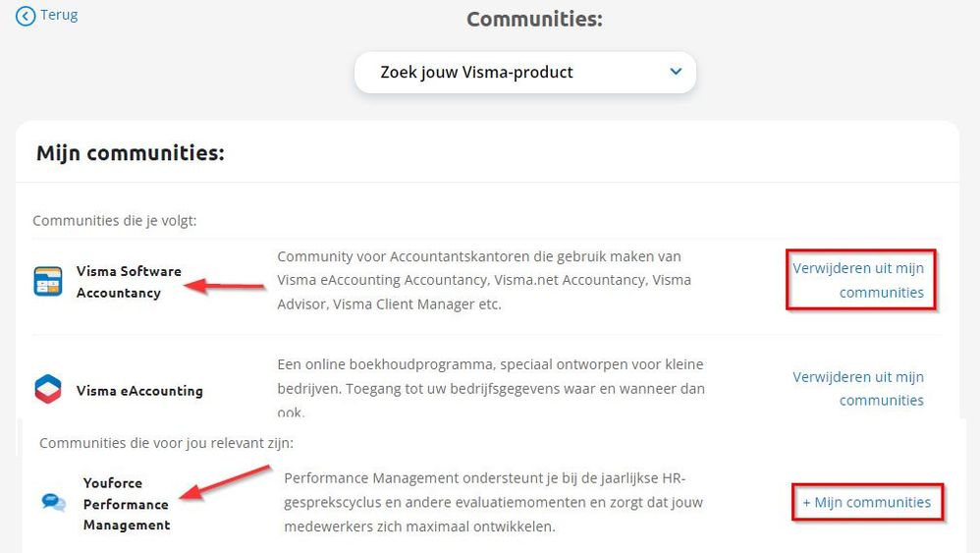Click the circular back arrow icon
This screenshot has width=980, height=553.
(x=26, y=16)
